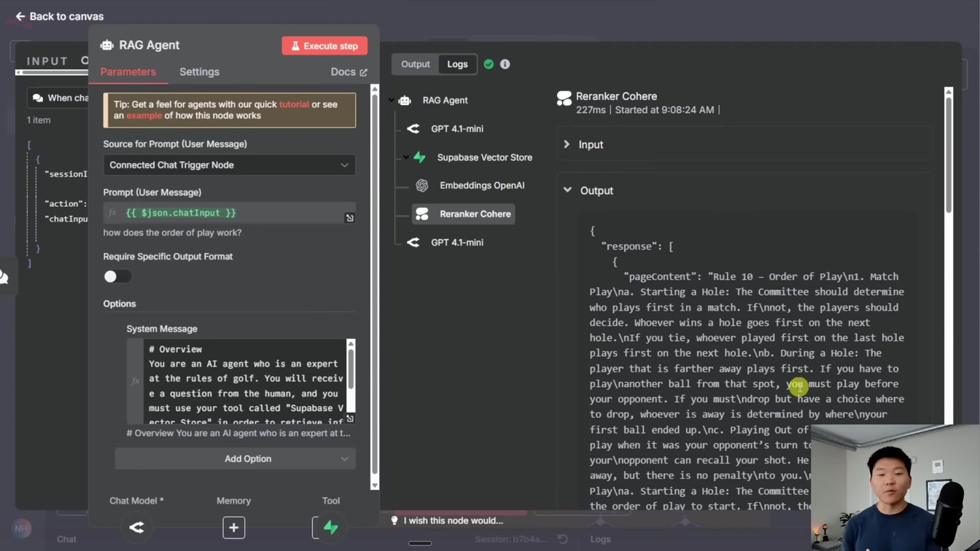Click the Supabase lightning bolt icon in logs
This screenshot has height=551, width=980.
[x=420, y=157]
